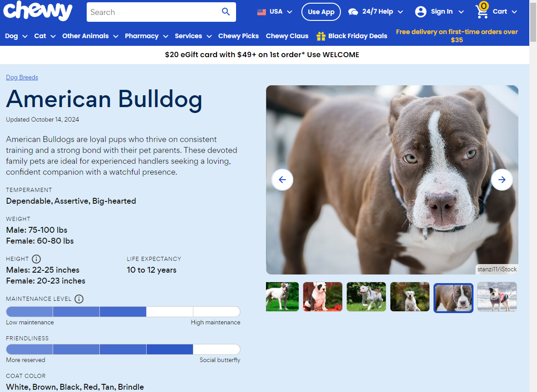Click the $20 eGift card banner

[262, 55]
